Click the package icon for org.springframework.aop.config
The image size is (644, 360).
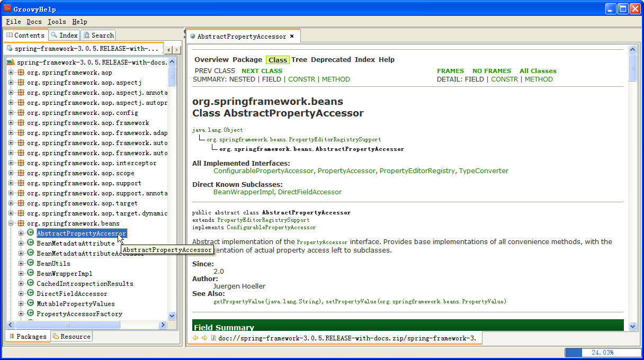[21, 113]
